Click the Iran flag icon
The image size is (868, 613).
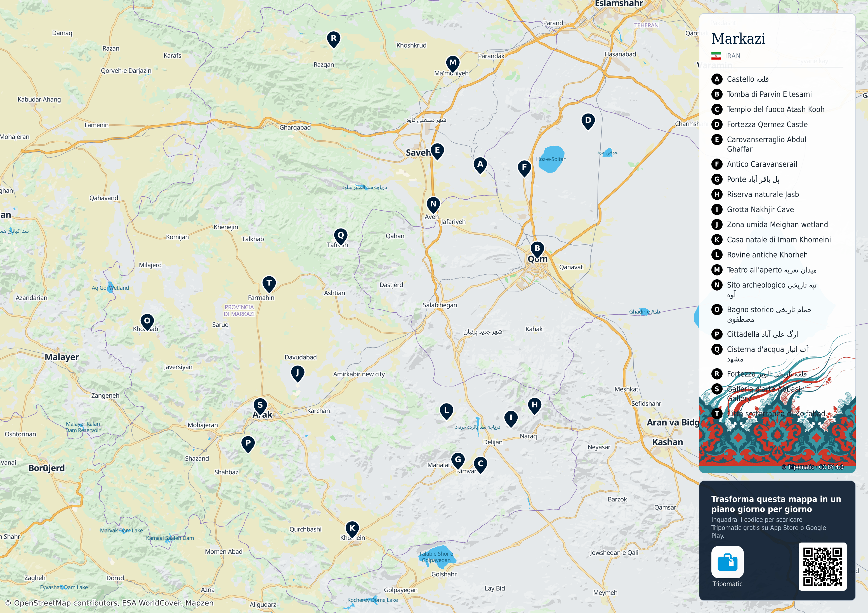[x=716, y=56]
